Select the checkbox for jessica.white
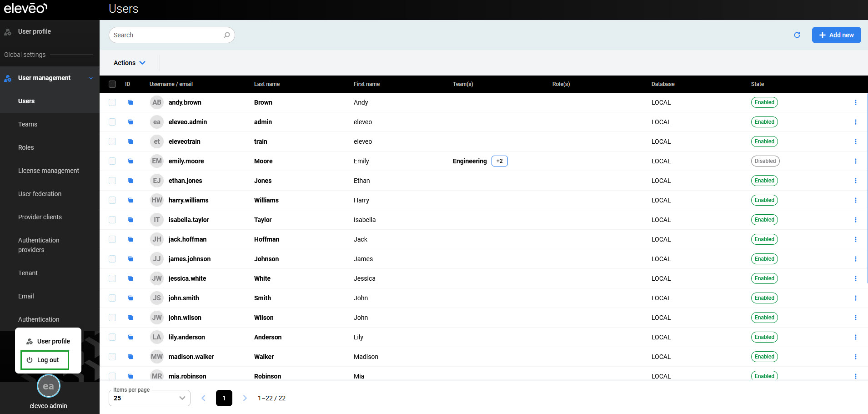Viewport: 868px width, 414px height. pos(112,278)
